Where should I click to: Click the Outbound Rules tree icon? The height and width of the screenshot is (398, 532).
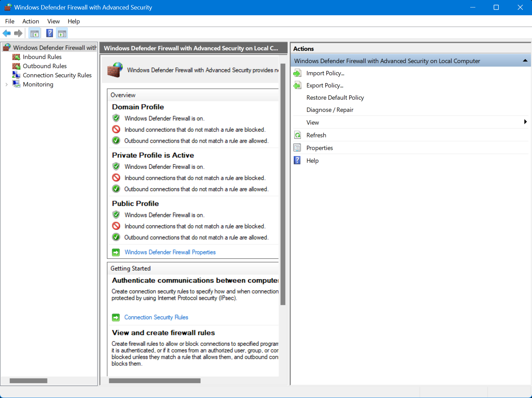[16, 66]
